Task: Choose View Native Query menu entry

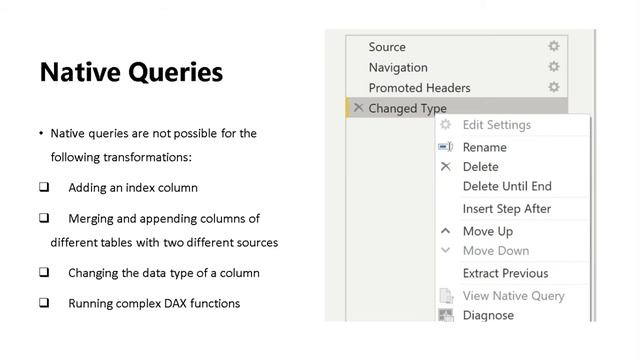Action: click(x=513, y=296)
